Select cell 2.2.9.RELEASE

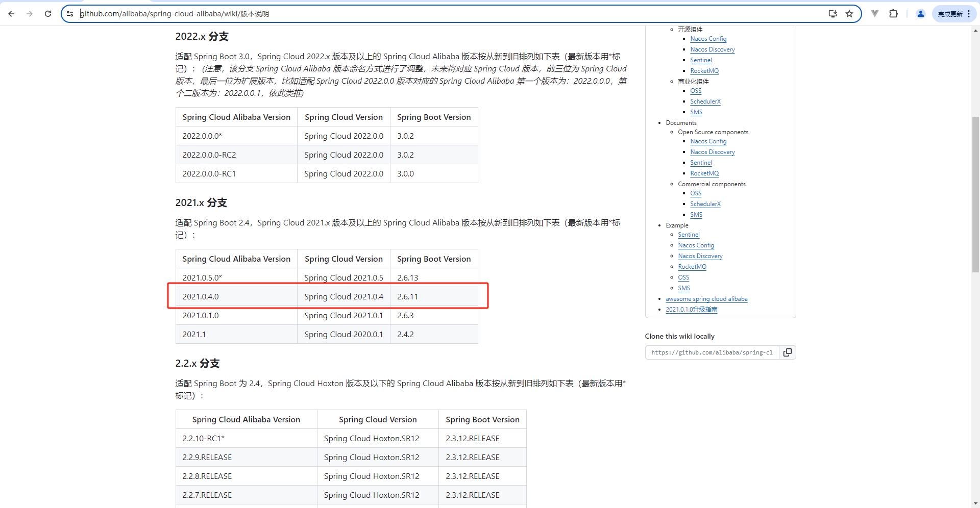click(x=247, y=458)
